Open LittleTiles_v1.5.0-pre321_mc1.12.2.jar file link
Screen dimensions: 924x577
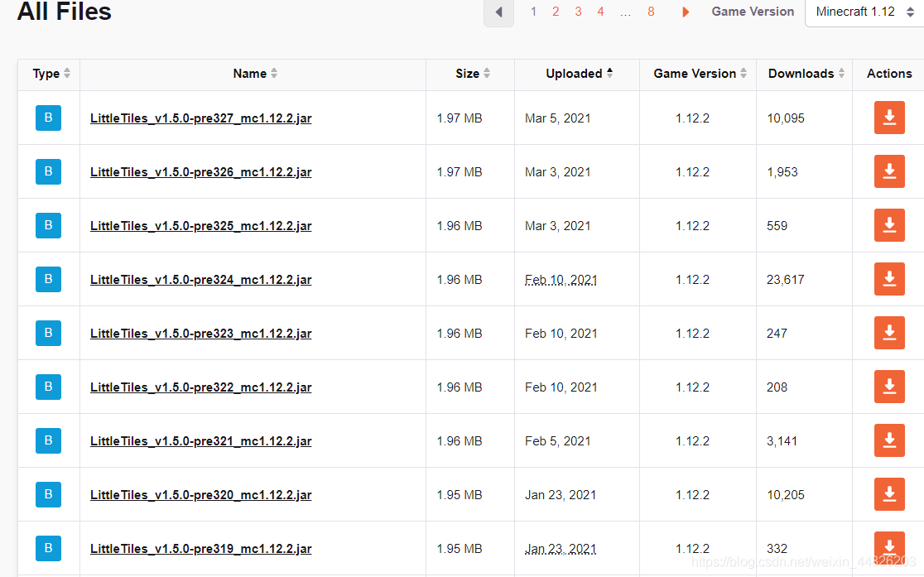tap(201, 441)
